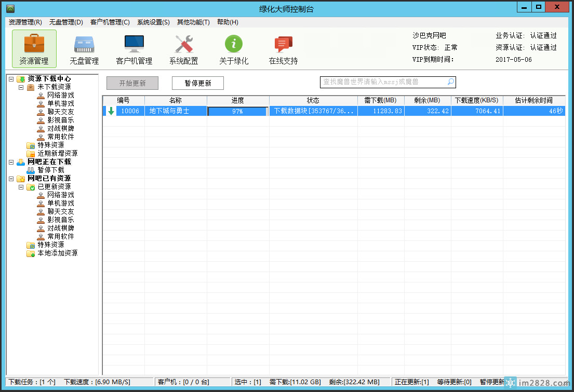This screenshot has width=574, height=392.
Task: Collapse the 已更新资源 tree node
Action: point(21,187)
